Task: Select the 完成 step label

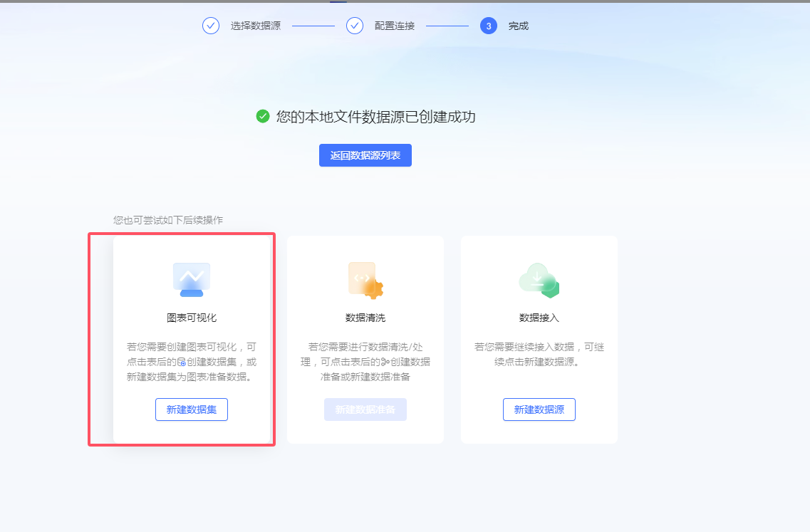Action: coord(519,26)
